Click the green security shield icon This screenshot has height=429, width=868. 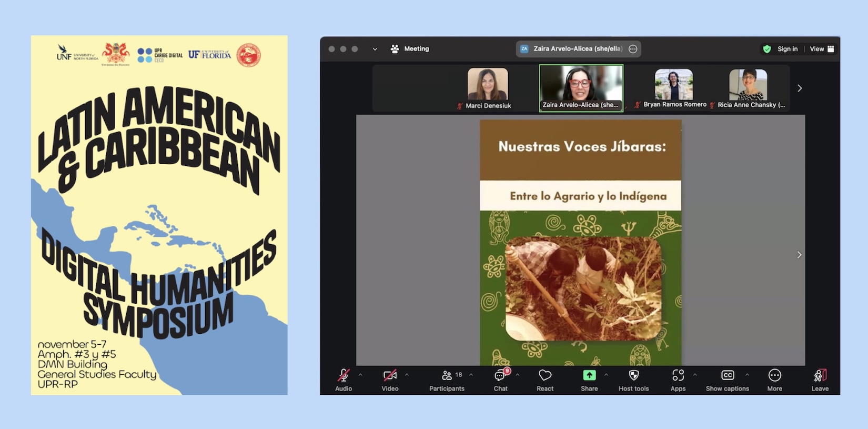pos(767,49)
